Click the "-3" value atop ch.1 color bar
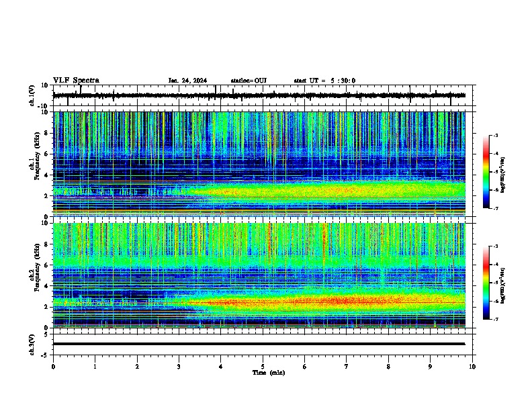532x411 pixels. (495, 135)
